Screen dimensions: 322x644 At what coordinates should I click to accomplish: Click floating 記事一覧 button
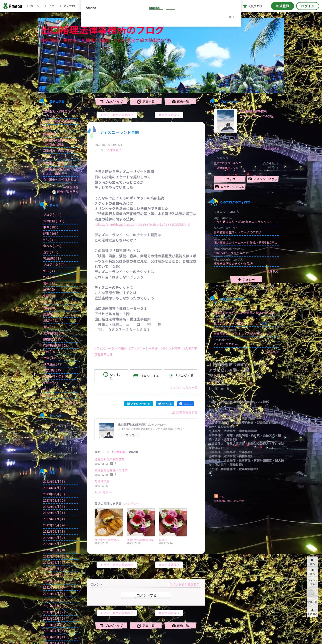click(312, 602)
